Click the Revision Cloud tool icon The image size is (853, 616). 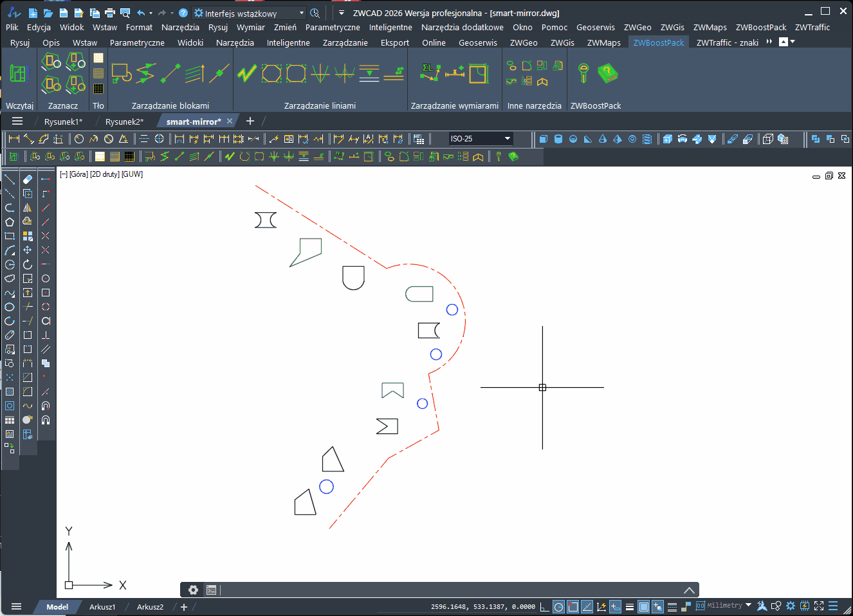[10, 278]
